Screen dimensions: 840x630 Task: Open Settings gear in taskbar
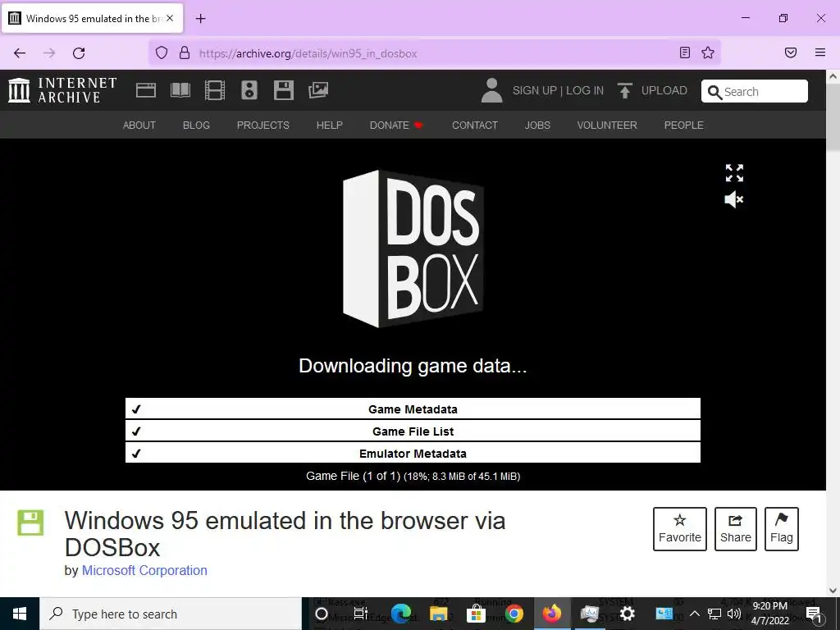pyautogui.click(x=627, y=614)
